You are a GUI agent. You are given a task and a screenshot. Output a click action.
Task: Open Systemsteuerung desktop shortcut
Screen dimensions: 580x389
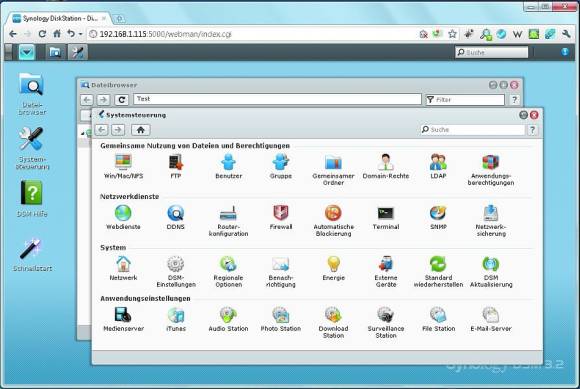[32, 148]
